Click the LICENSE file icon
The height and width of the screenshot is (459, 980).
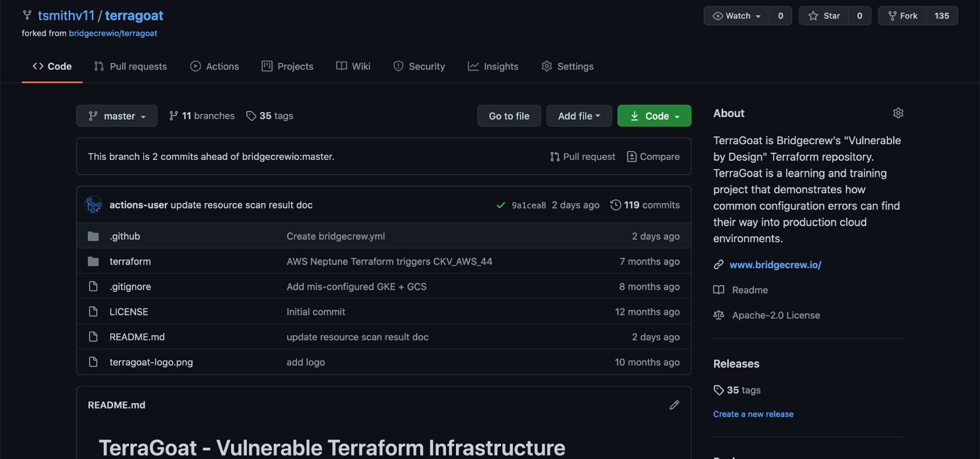click(x=93, y=311)
